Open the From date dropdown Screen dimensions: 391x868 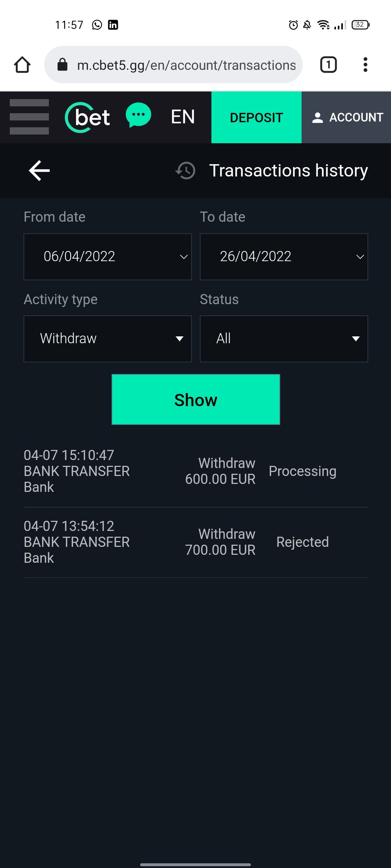point(108,257)
